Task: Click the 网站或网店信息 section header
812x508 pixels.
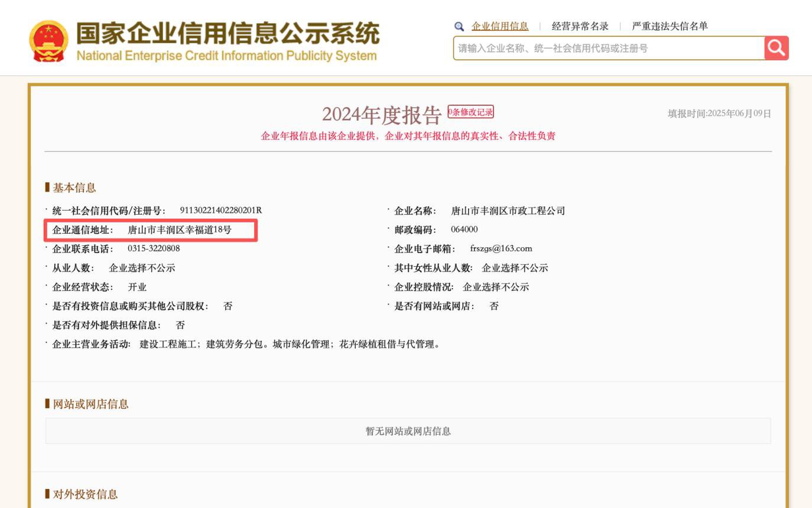Action: click(90, 405)
